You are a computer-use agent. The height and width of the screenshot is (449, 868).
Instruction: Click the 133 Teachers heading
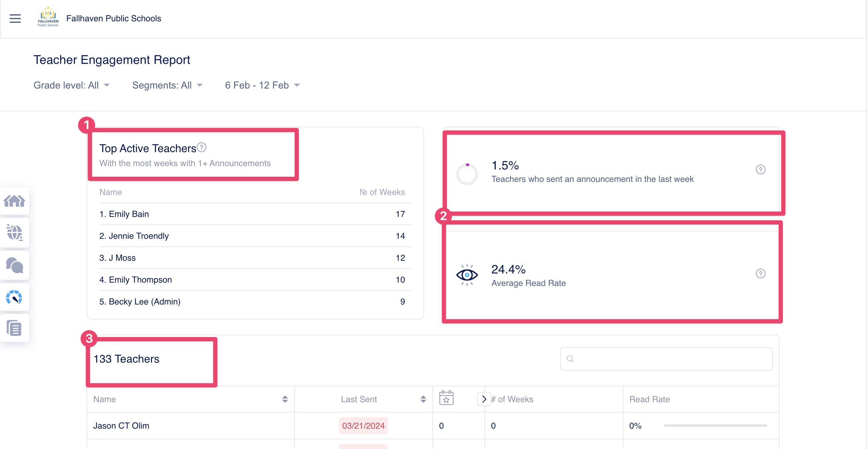pos(126,359)
